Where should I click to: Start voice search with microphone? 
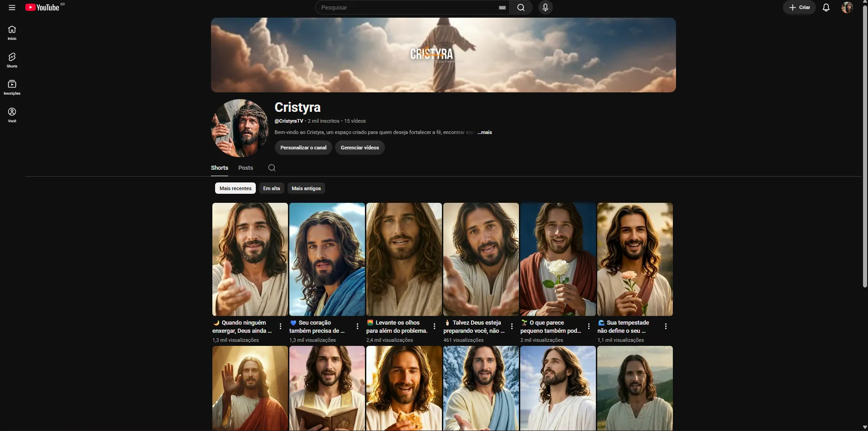click(x=545, y=8)
